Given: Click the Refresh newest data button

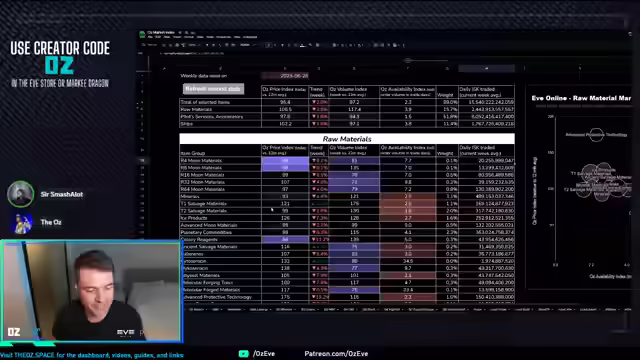Looking at the screenshot, I should pos(213,89).
